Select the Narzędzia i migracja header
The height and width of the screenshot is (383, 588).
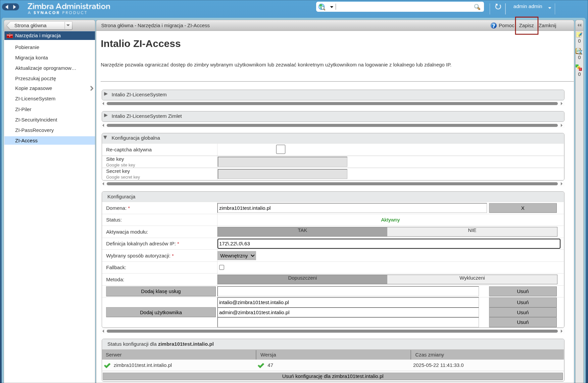(50, 36)
